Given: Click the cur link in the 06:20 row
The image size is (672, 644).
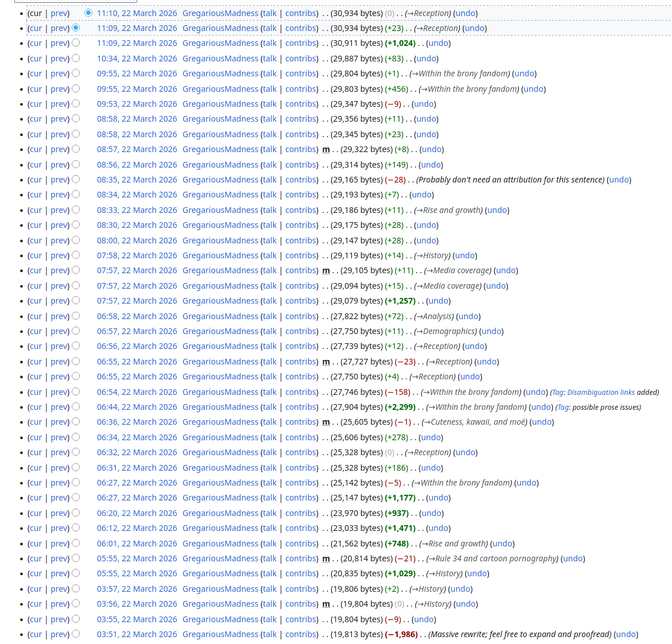Looking at the screenshot, I should click(36, 513).
